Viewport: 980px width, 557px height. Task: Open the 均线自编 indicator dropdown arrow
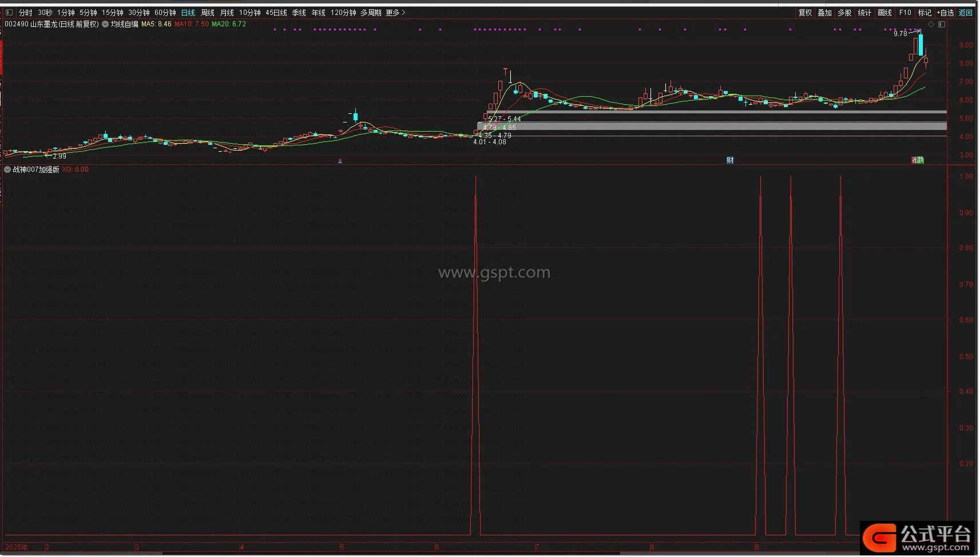pyautogui.click(x=105, y=24)
